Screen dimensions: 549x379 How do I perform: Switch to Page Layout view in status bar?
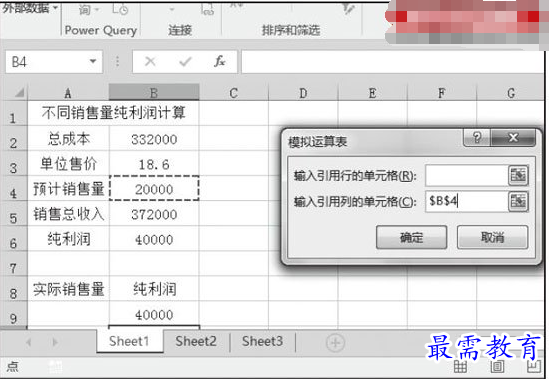[x=497, y=367]
